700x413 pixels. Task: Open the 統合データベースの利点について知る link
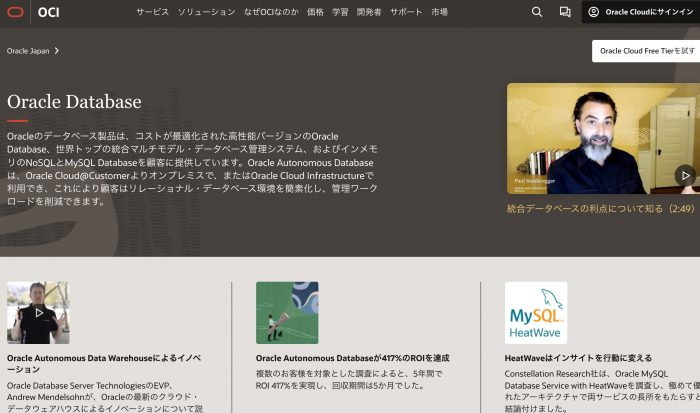(x=600, y=209)
